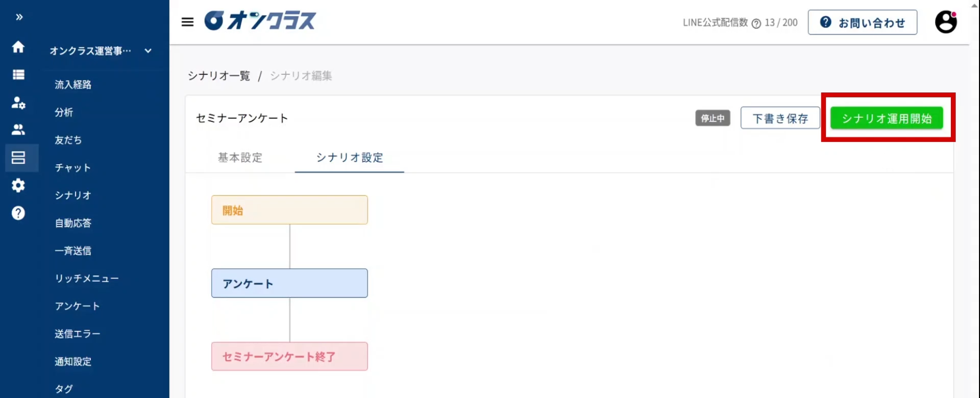Click the friends group sidebar icon
The image size is (980, 398).
[x=18, y=130]
